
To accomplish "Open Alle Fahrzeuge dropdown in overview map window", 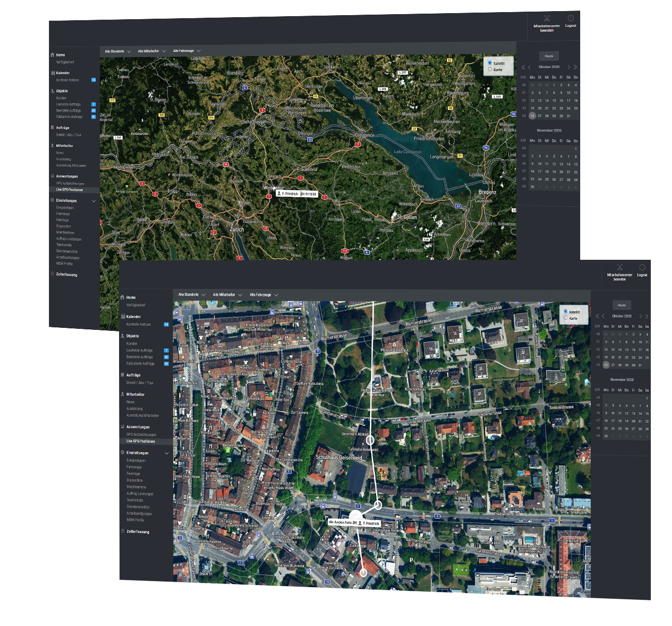I will (x=187, y=51).
